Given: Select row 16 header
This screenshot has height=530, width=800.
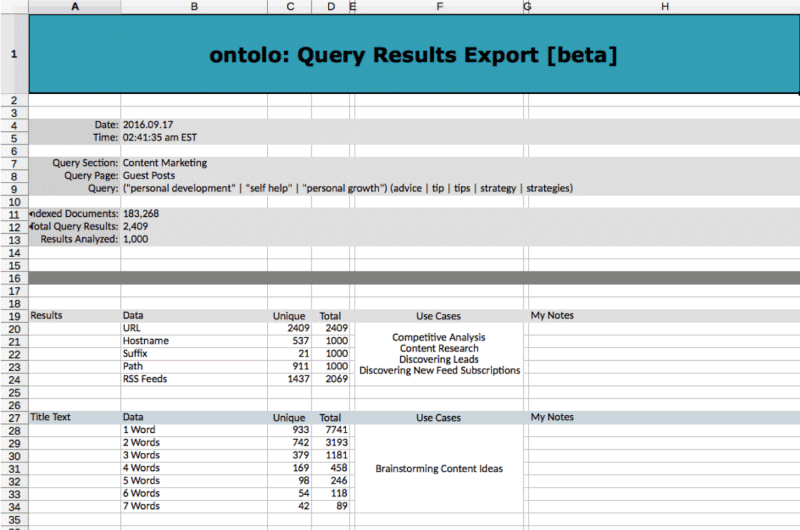Looking at the screenshot, I should pyautogui.click(x=14, y=278).
